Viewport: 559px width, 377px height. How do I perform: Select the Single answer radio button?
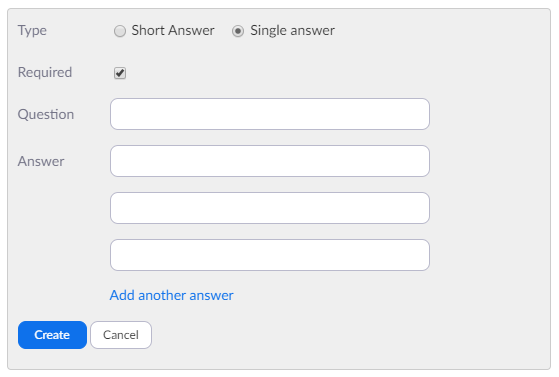238,31
